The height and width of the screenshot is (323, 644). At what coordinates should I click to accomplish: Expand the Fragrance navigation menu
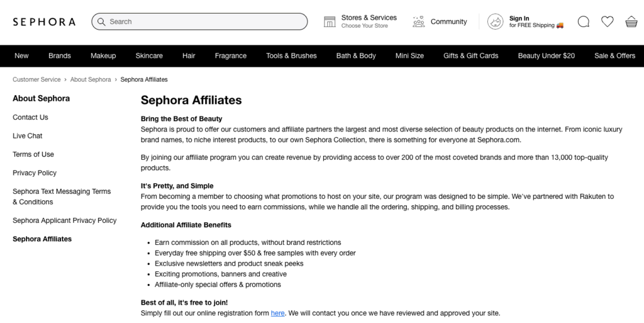pyautogui.click(x=231, y=56)
